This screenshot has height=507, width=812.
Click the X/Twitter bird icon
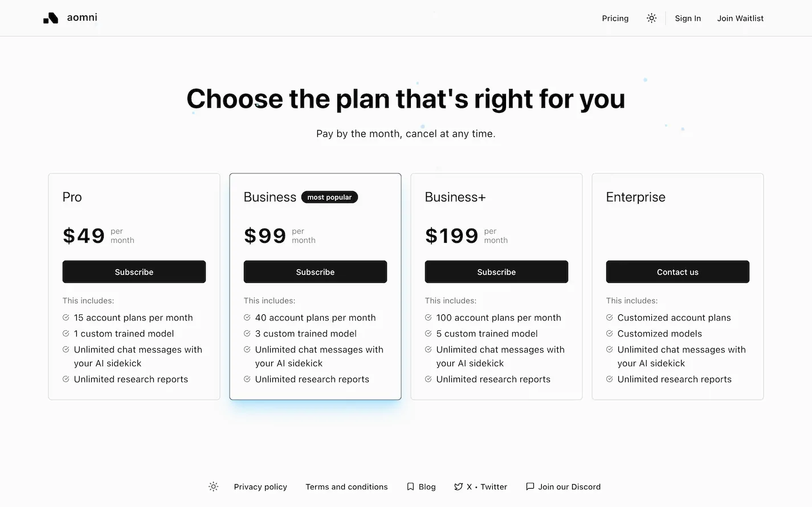[x=459, y=486]
